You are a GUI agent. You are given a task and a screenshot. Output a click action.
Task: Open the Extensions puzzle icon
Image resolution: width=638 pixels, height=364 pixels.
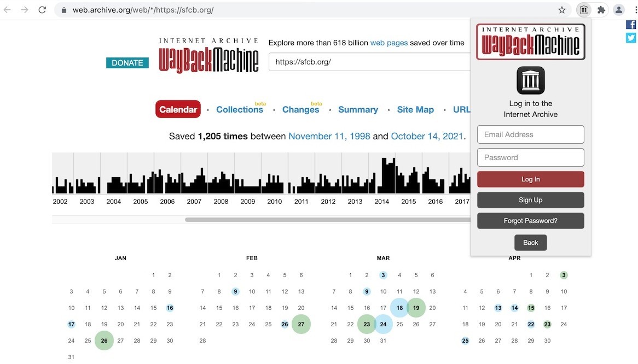[x=601, y=10]
